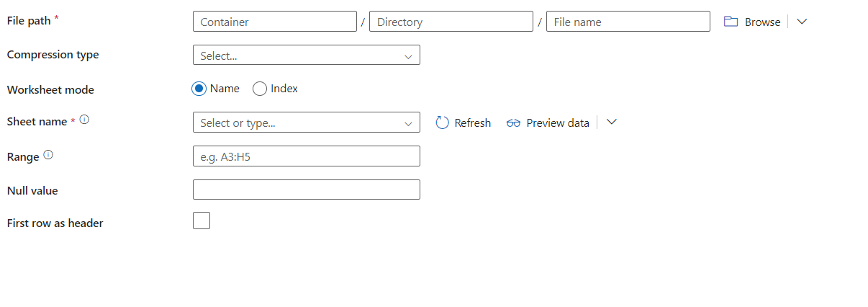Click the Range info icon
The image size is (868, 307).
[x=48, y=155]
